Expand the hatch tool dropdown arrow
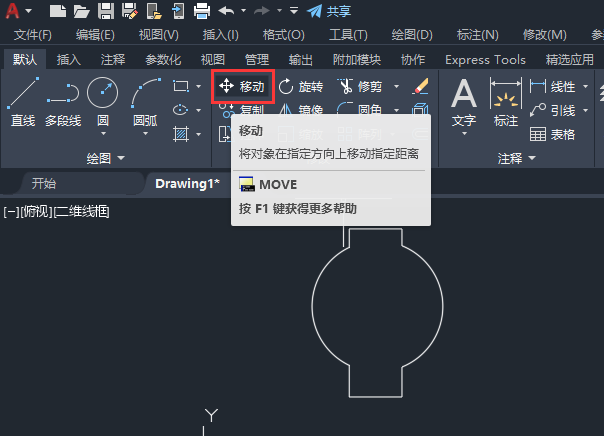Image resolution: width=604 pixels, height=436 pixels. click(x=198, y=134)
